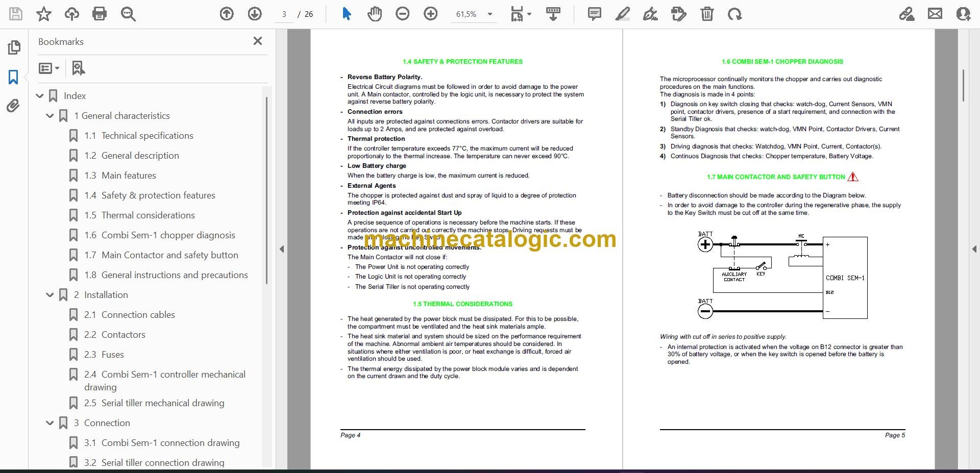Click the add new bookmark icon
This screenshot has width=980, height=473.
click(78, 68)
